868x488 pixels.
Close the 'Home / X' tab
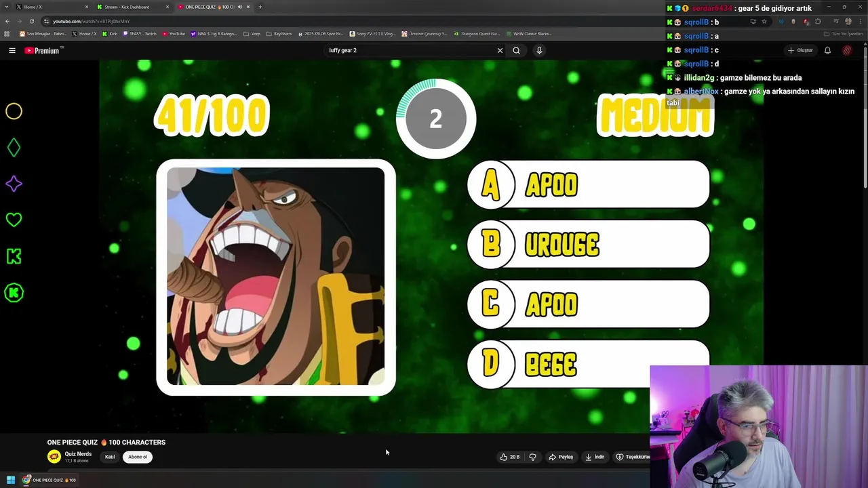(87, 7)
